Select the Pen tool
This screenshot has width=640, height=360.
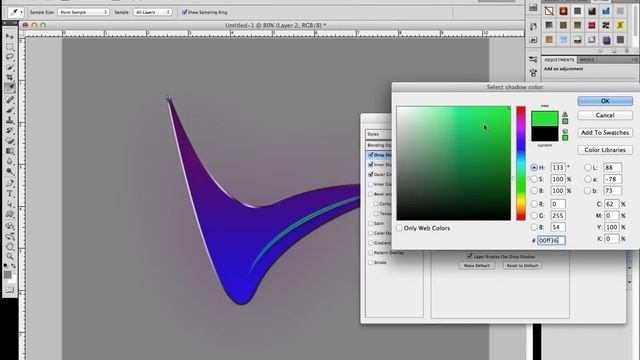[10, 183]
